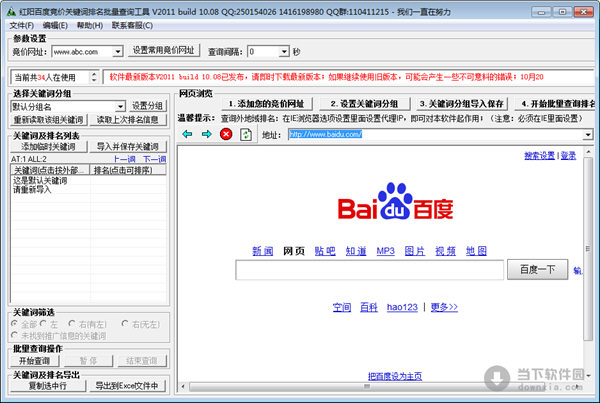Click the 开始查询 button
The height and width of the screenshot is (403, 600).
coord(35,361)
